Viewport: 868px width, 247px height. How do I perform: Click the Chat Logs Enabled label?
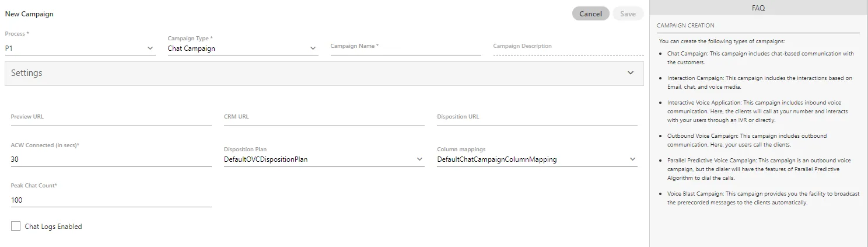[x=53, y=227]
